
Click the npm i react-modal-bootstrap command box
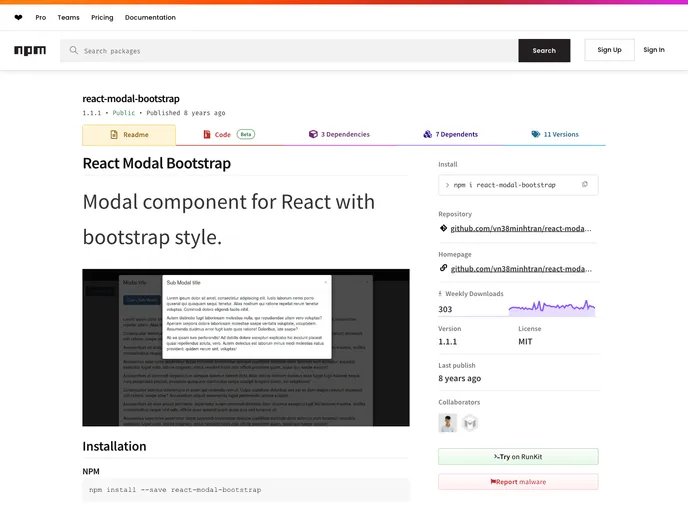coord(518,185)
